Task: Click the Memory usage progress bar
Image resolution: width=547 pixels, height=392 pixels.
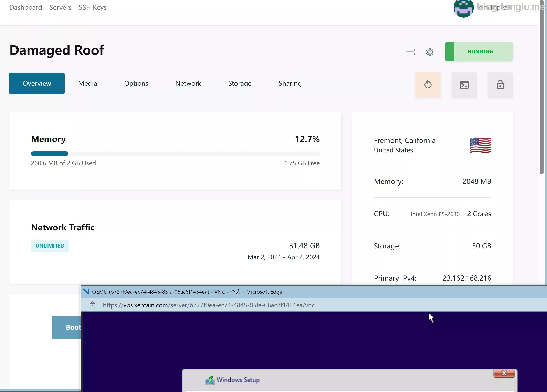Action: coord(175,154)
